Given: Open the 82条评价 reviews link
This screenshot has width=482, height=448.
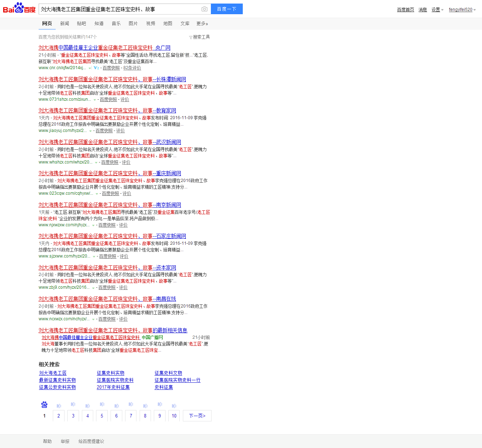Looking at the screenshot, I should click(x=132, y=68).
